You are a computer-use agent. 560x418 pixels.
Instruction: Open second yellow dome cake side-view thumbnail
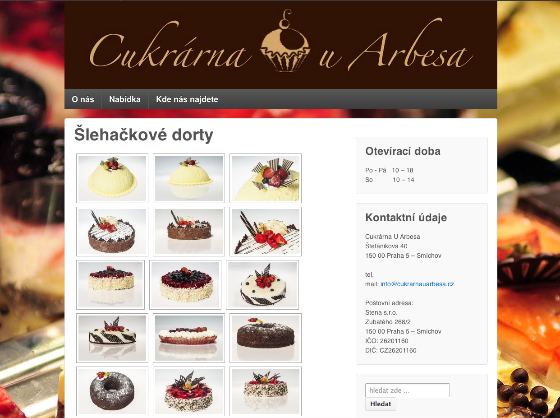point(189,178)
